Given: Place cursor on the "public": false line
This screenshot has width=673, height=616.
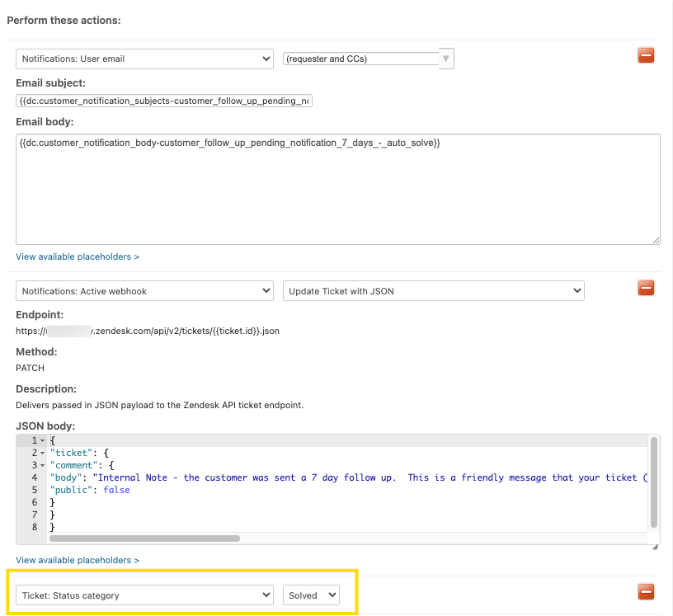Looking at the screenshot, I should point(90,490).
